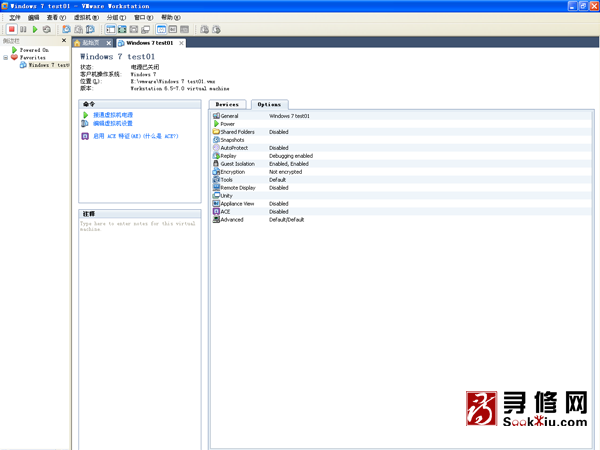Open the Snapshot Manager toolbar icon

[x=90, y=29]
